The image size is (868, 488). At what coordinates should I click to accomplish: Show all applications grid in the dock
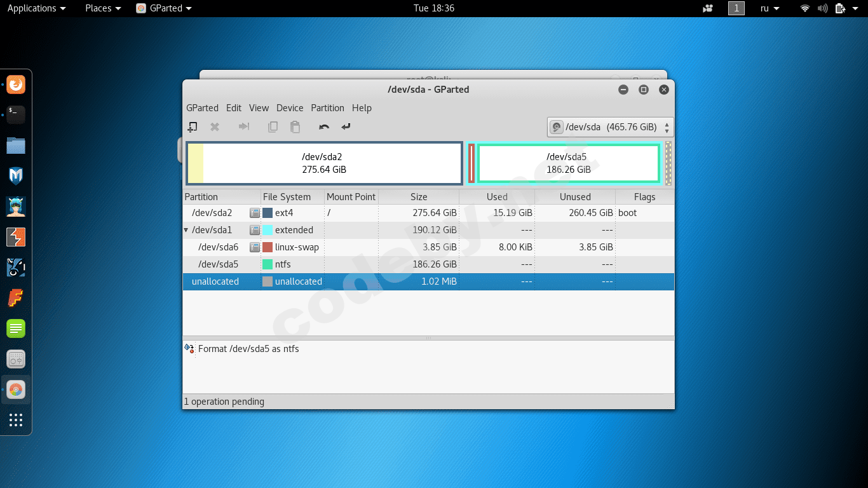16,420
